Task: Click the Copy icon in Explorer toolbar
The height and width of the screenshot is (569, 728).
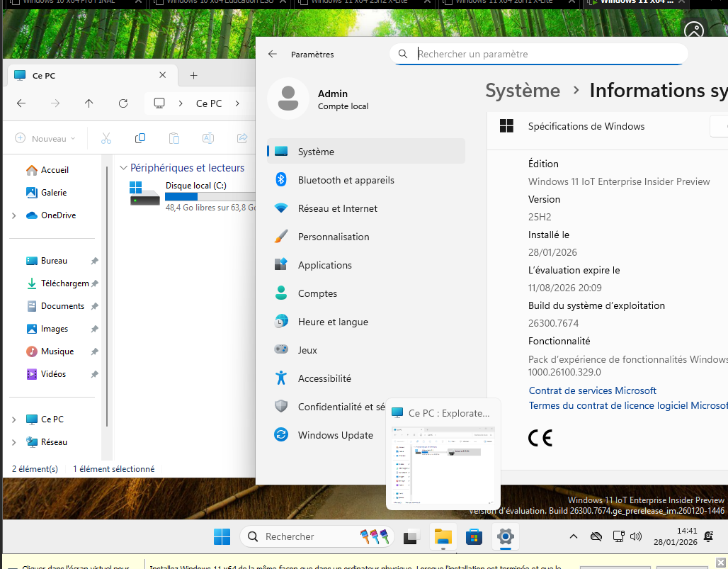Action: 140,138
